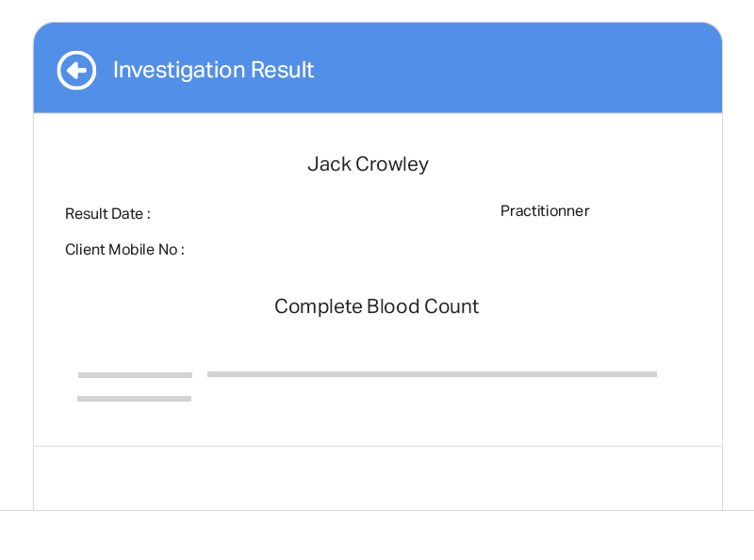754x560 pixels.
Task: Click the word Result in the header
Action: pyautogui.click(x=282, y=70)
